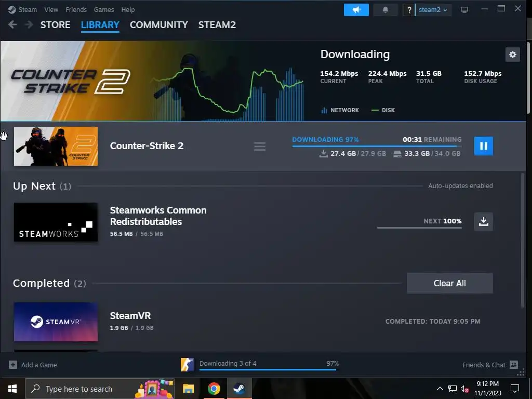Click Clear All completed downloads
The height and width of the screenshot is (399, 532).
449,283
